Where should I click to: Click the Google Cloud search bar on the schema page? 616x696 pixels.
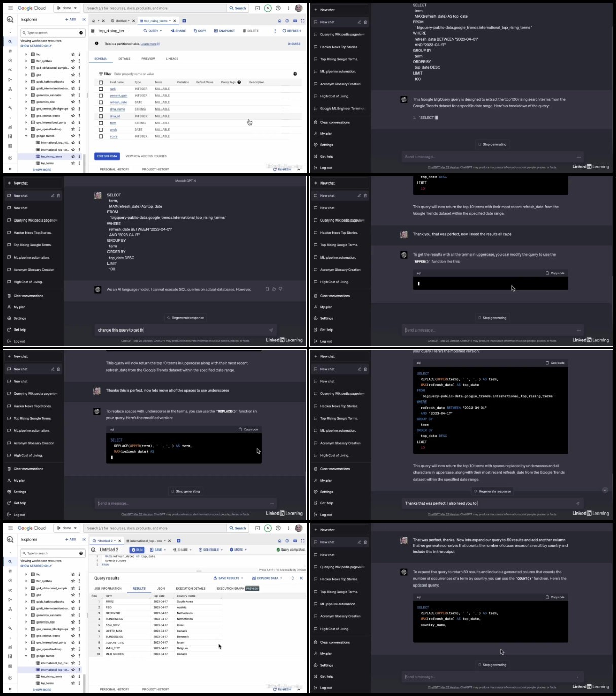point(156,8)
